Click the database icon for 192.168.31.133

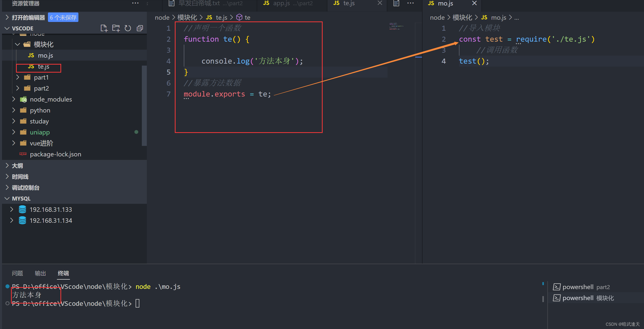point(22,209)
